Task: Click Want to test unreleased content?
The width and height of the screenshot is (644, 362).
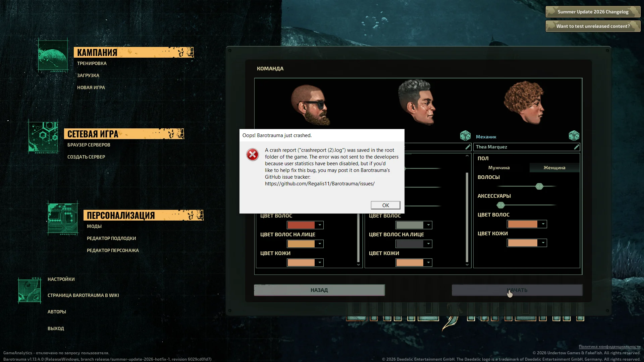Action: tap(593, 26)
